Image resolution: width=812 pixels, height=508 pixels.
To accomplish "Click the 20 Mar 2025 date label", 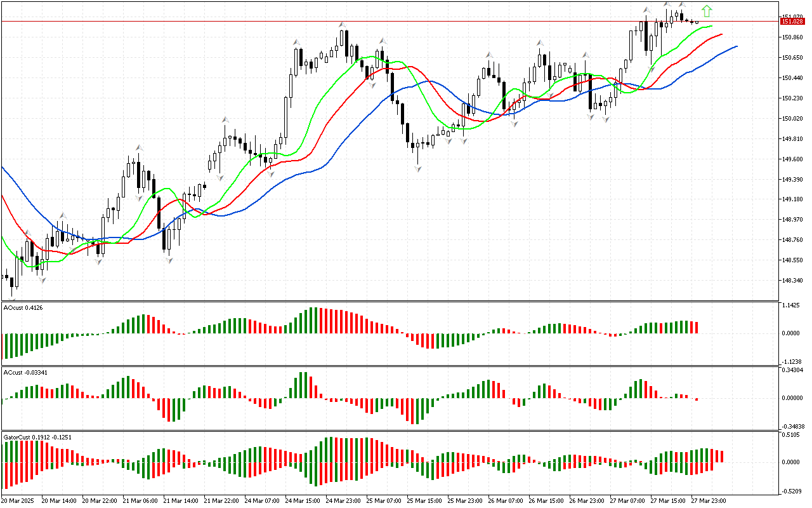I will tap(17, 501).
